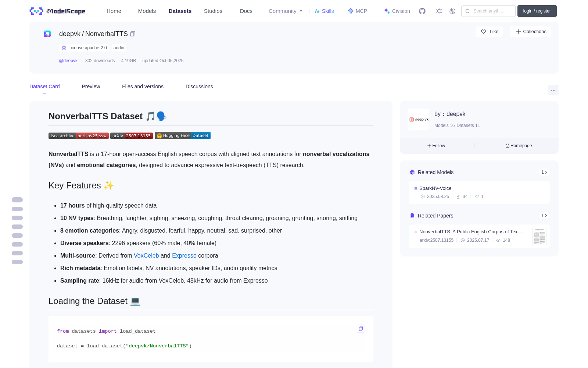This screenshot has height=368, width=588.
Task: Copy the code block snippet
Action: [x=361, y=329]
